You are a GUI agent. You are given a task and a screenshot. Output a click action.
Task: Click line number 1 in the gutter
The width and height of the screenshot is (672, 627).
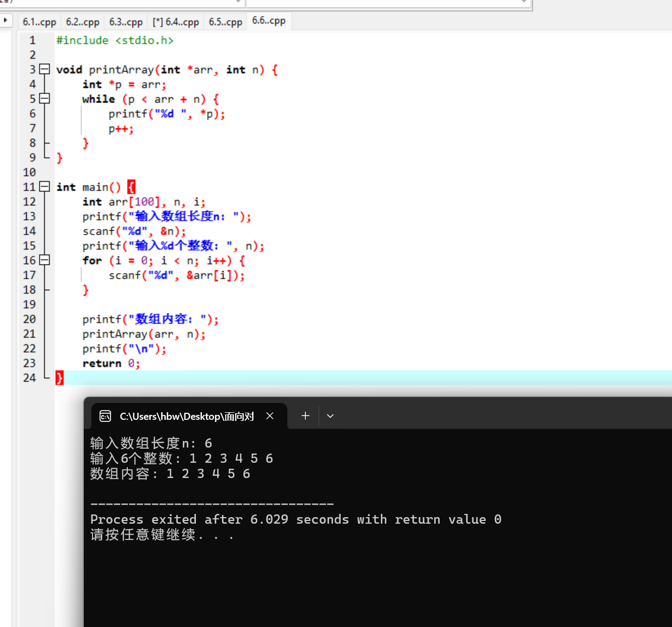32,40
